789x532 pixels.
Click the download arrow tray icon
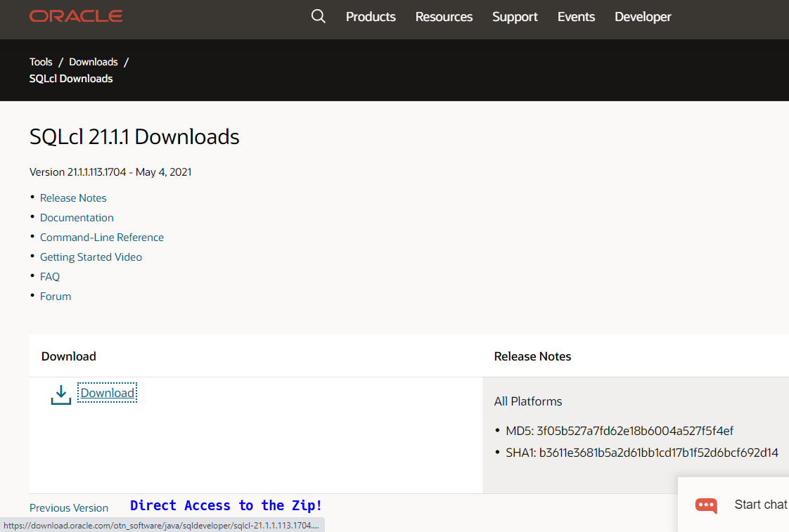(x=61, y=395)
